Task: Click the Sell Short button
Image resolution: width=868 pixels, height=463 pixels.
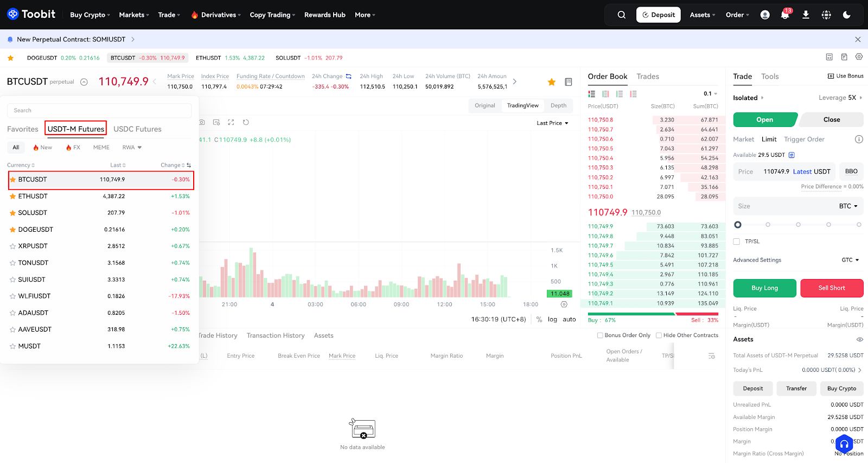Action: click(x=832, y=288)
